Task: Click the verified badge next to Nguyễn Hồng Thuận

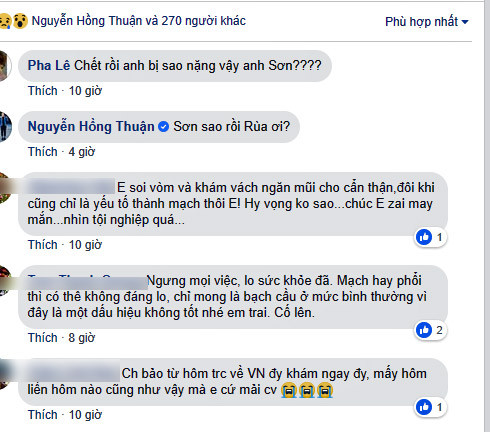Action: point(163,127)
